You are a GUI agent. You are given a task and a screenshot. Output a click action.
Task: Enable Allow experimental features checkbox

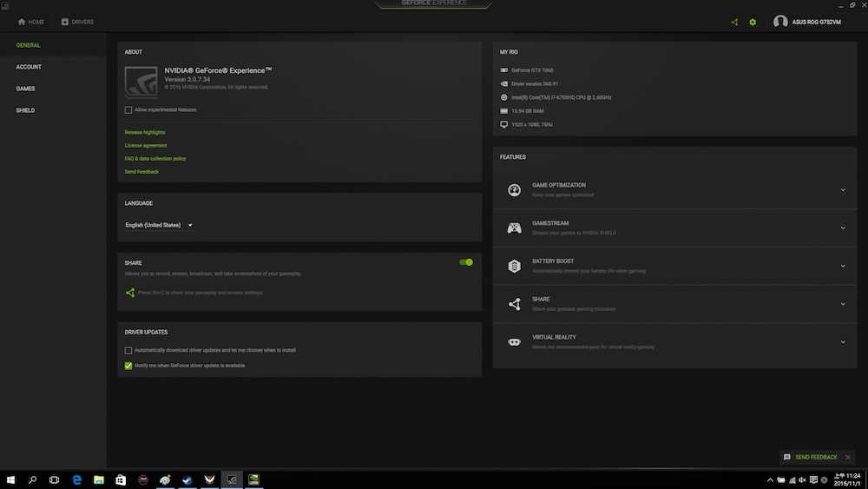128,110
